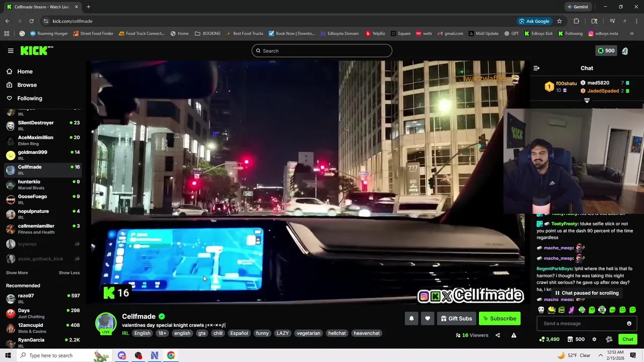
Task: Open the Edboys Kick bookmark
Action: click(x=538, y=34)
